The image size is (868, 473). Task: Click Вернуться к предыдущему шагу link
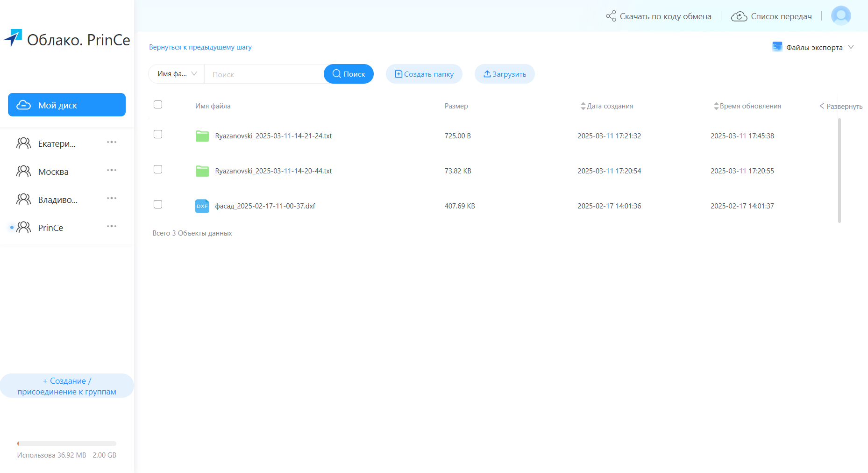coord(200,47)
